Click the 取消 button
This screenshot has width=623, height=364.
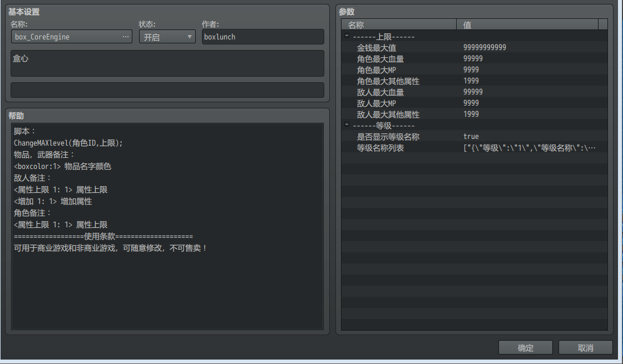click(585, 347)
